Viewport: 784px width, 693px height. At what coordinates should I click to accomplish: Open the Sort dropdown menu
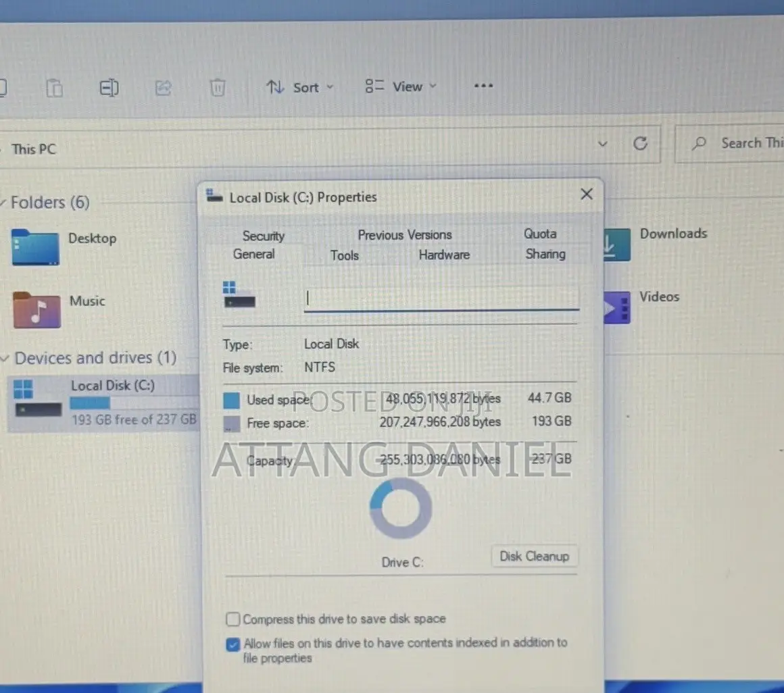point(299,87)
